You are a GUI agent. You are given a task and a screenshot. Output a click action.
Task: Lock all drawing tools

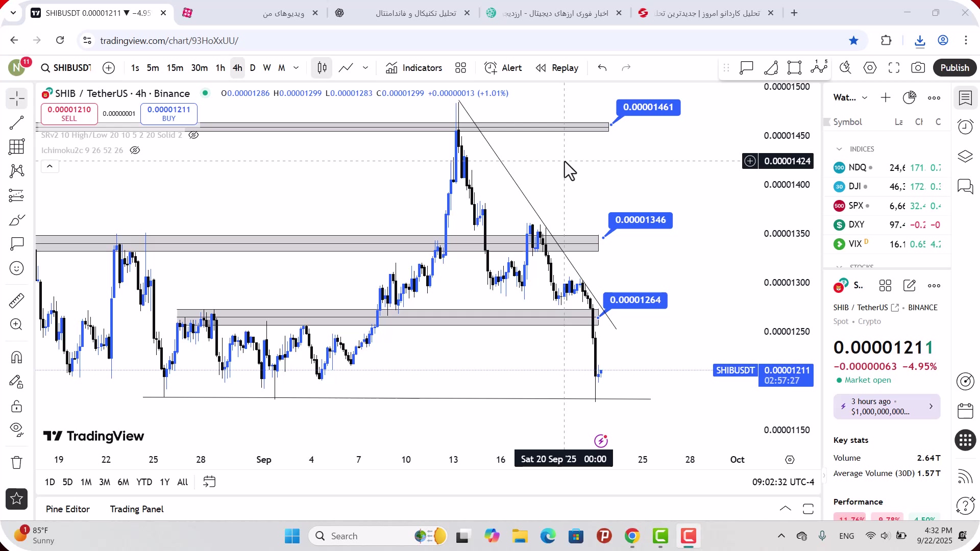17,406
